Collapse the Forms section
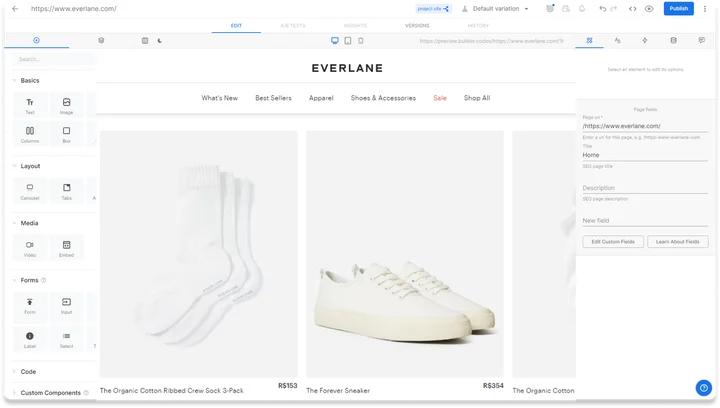 coord(29,280)
